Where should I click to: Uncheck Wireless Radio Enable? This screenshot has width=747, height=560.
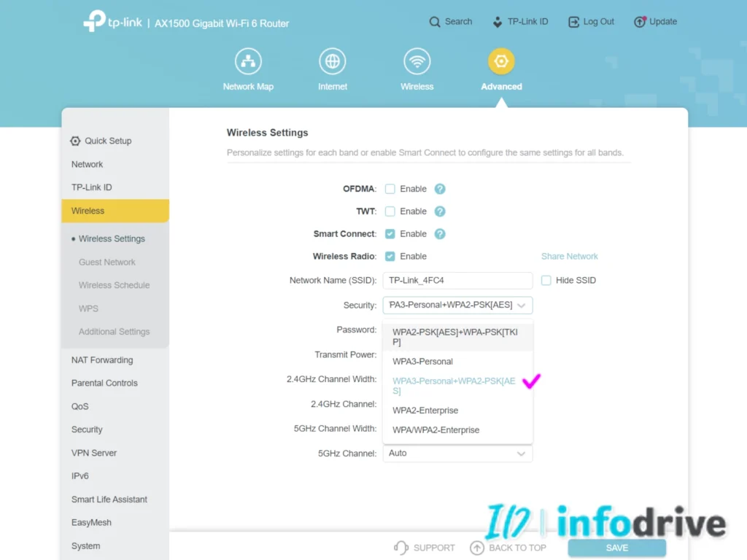pos(390,256)
